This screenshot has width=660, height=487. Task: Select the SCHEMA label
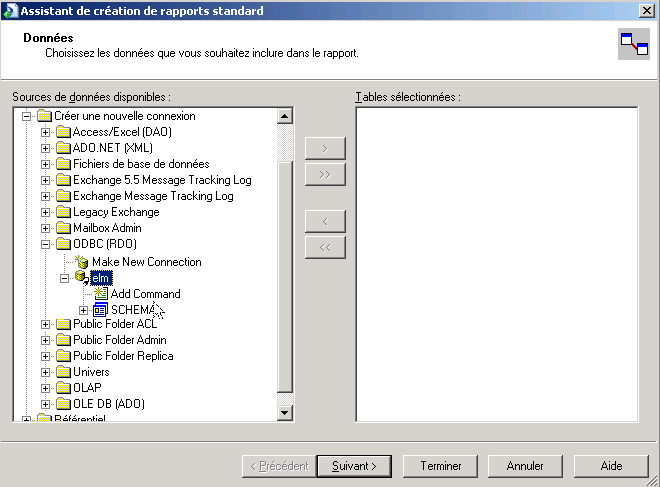tap(133, 310)
